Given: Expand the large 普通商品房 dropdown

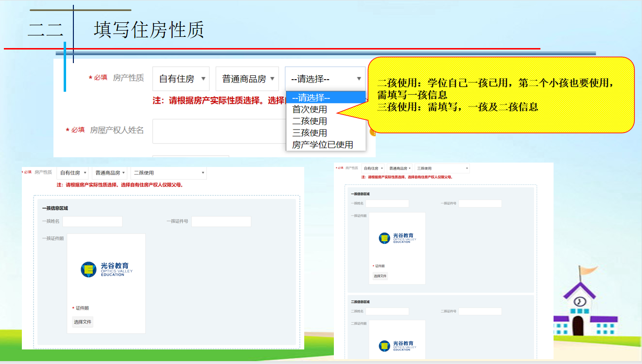Looking at the screenshot, I should 247,79.
